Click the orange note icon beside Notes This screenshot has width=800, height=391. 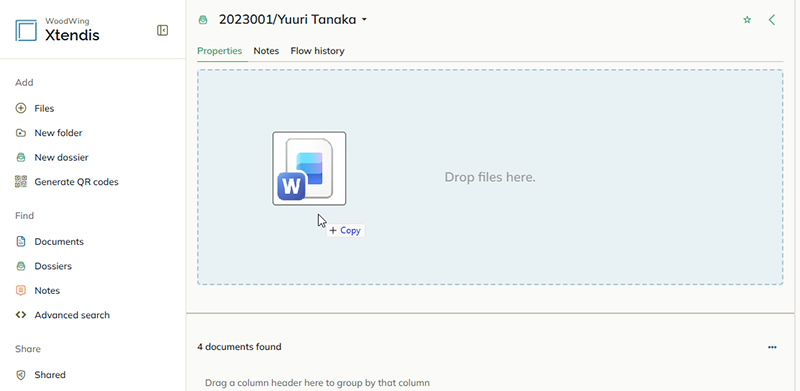tap(20, 290)
